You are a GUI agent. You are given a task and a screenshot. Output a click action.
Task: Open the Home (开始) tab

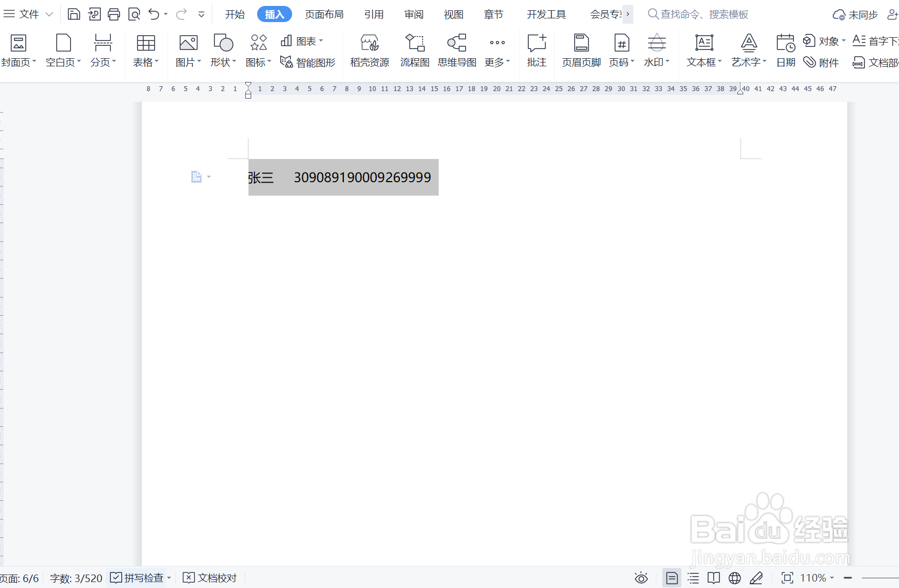click(x=235, y=15)
